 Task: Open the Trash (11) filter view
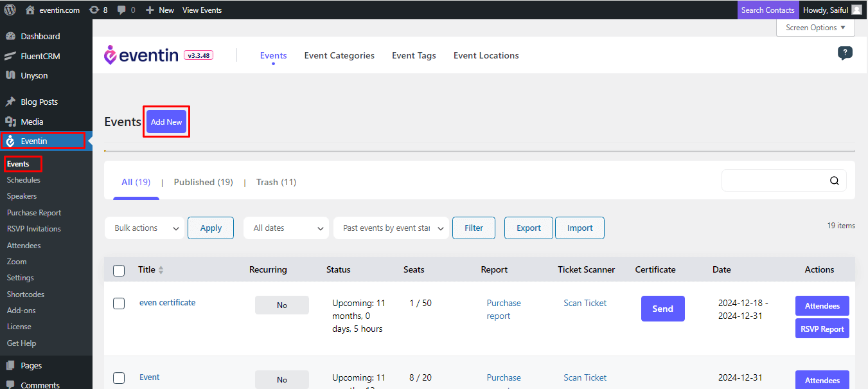point(276,182)
